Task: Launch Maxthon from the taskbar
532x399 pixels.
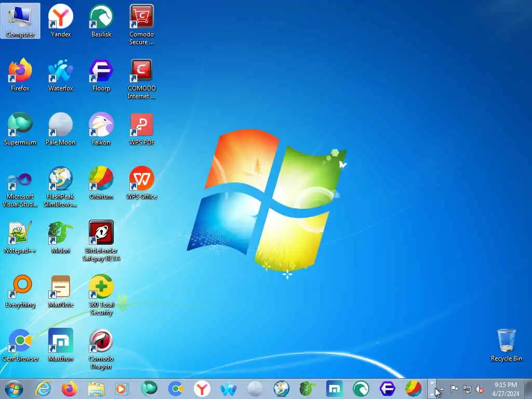Action: 334,389
